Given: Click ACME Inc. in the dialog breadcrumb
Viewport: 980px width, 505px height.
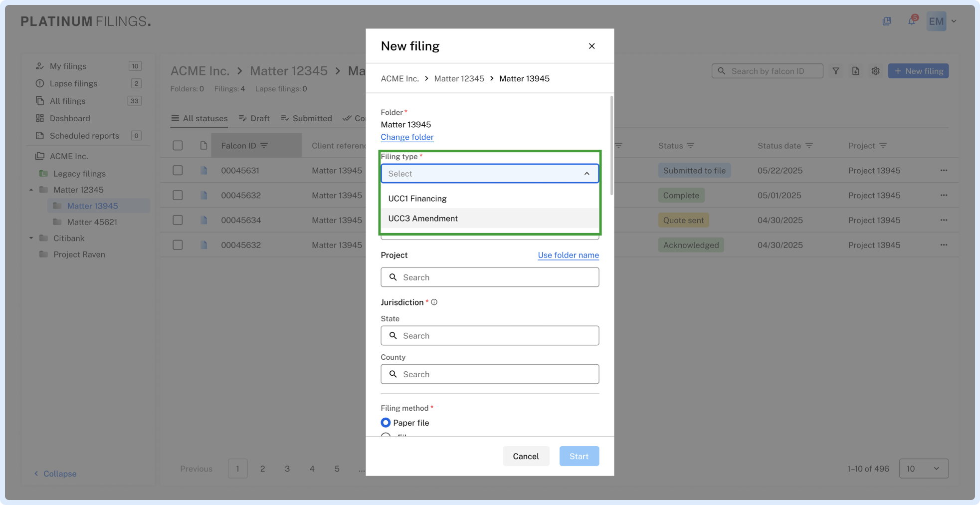Looking at the screenshot, I should [x=399, y=78].
